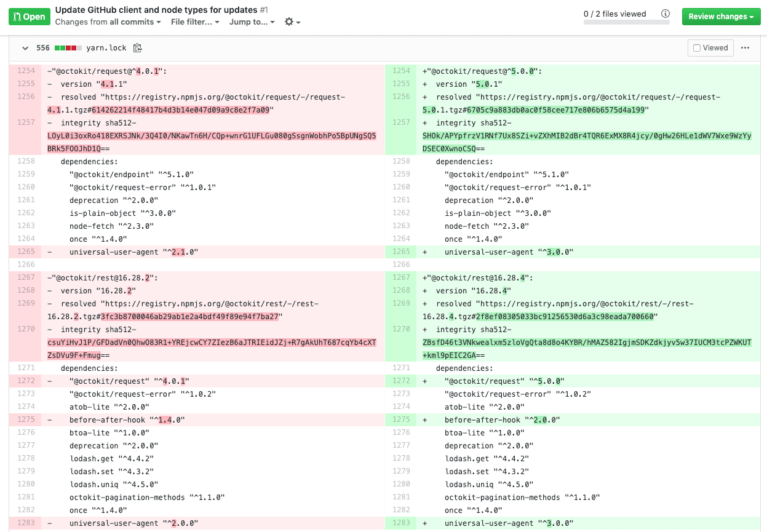The height and width of the screenshot is (532, 767).
Task: Open the kebab menu on the yarn.lock header
Action: click(744, 47)
